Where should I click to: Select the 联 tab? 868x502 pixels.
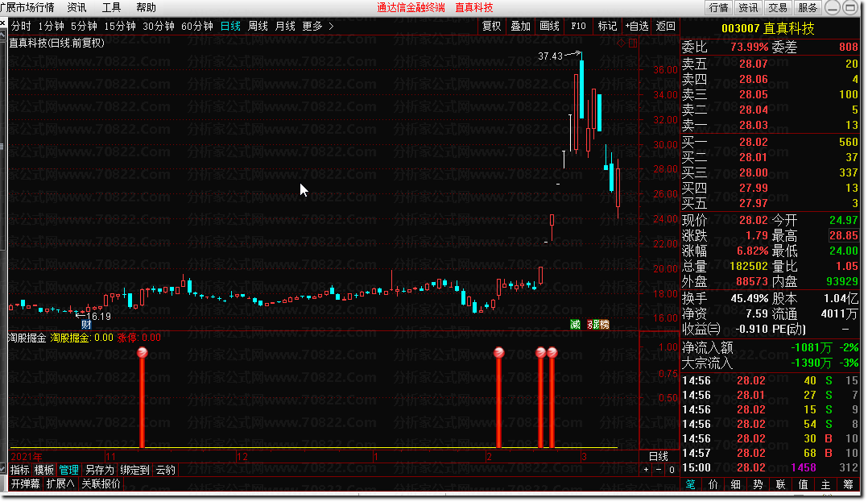pos(780,484)
